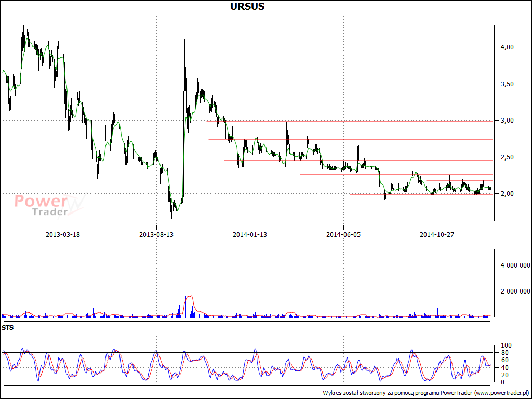Click the PowerTrader credit text at bottom
532x399 pixels.
426,393
